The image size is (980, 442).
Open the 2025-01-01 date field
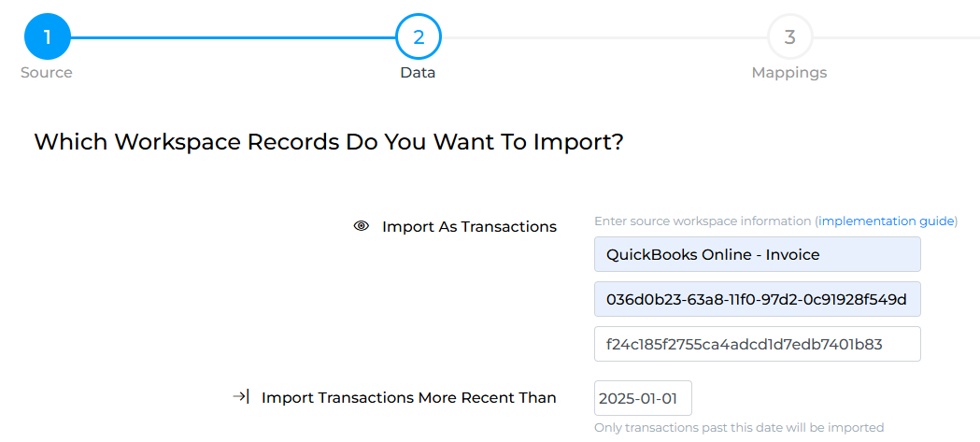(643, 398)
